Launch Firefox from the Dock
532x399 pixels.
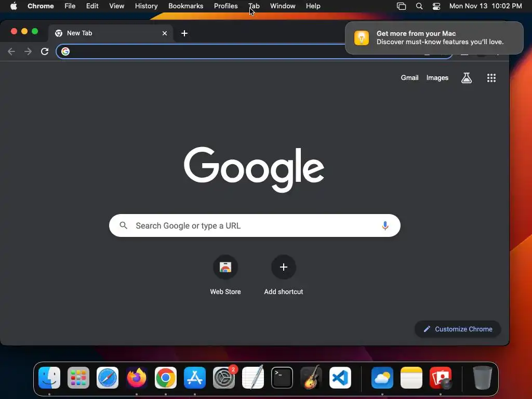pos(137,378)
